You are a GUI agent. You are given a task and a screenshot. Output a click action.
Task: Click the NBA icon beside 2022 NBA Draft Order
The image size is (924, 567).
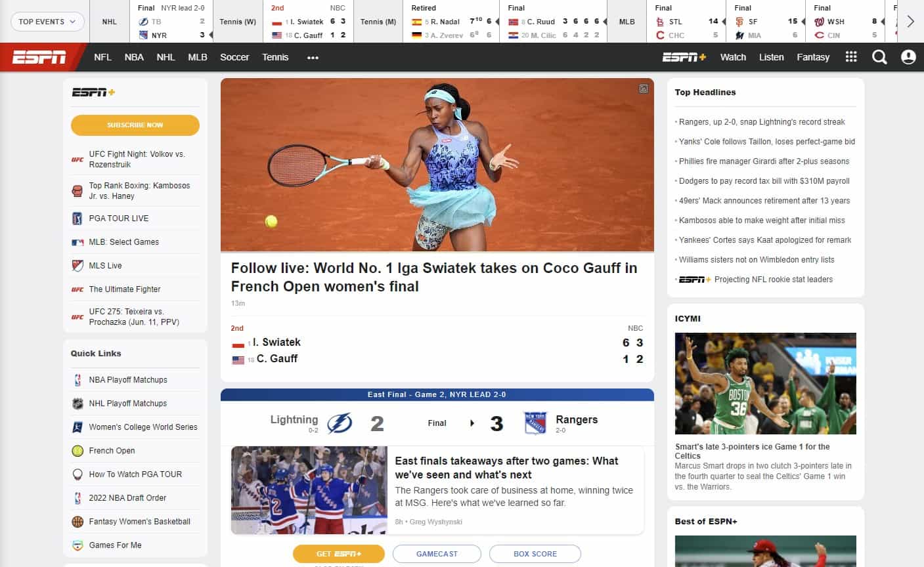[x=77, y=498]
